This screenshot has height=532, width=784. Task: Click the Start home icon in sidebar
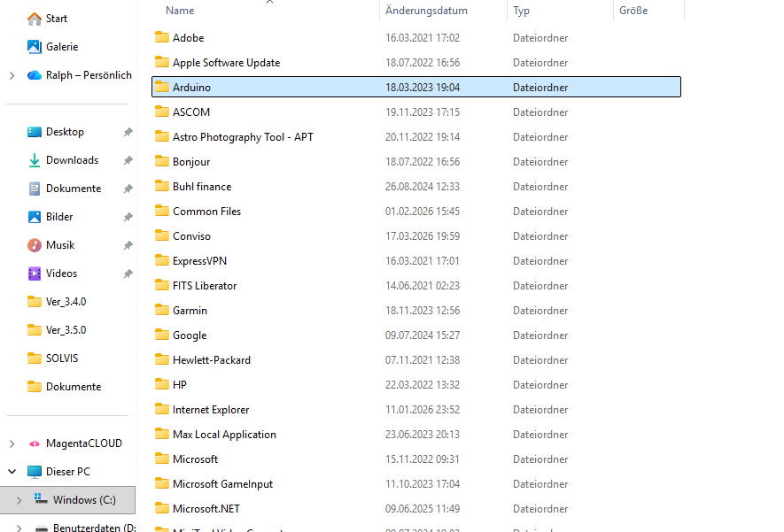35,19
